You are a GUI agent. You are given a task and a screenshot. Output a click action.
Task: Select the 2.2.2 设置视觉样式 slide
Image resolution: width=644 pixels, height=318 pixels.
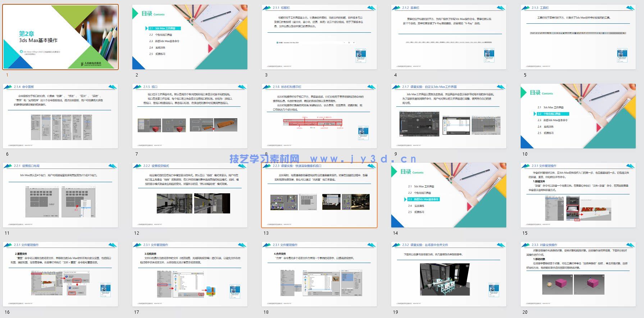click(190, 195)
